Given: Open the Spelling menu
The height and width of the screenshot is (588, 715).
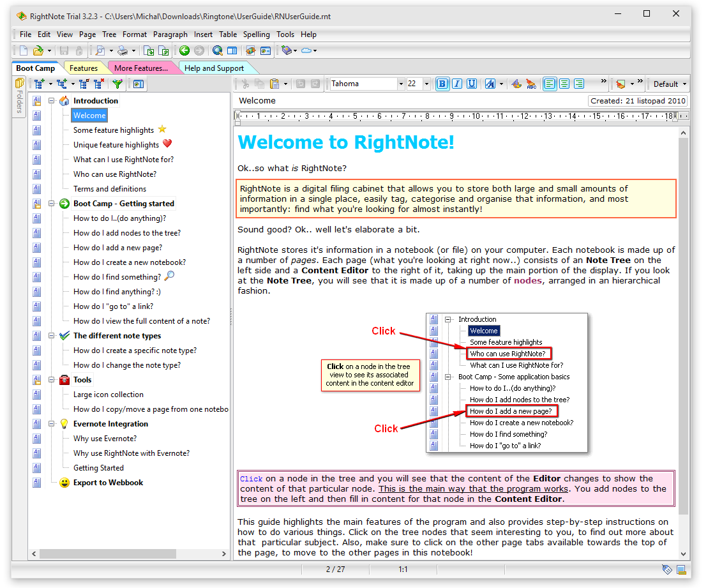Looking at the screenshot, I should [x=256, y=34].
